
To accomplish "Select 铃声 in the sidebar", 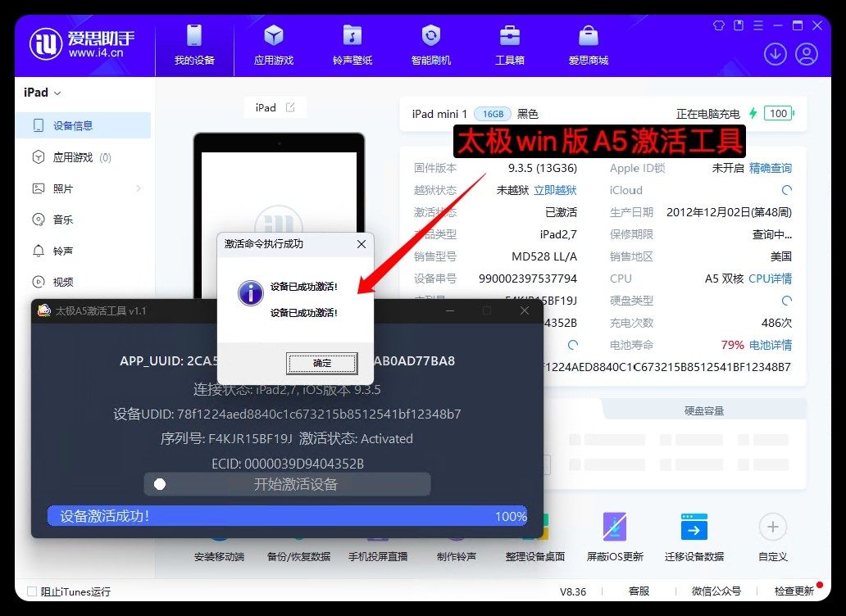I will click(x=83, y=251).
